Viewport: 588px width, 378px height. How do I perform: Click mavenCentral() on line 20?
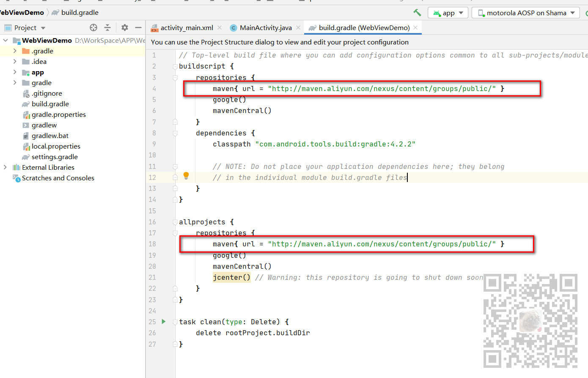[242, 266]
